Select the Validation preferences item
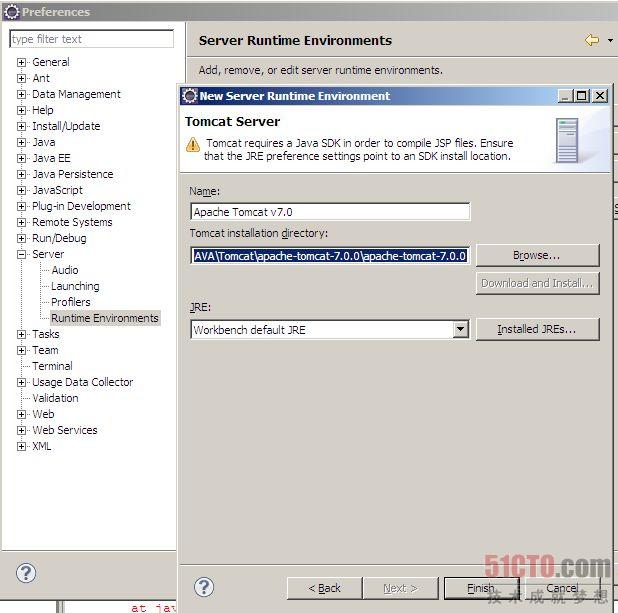618x613 pixels. tap(55, 398)
